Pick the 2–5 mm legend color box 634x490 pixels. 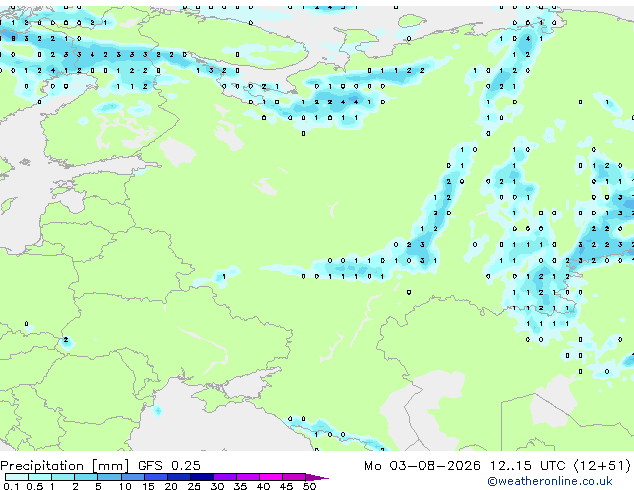coord(86,477)
